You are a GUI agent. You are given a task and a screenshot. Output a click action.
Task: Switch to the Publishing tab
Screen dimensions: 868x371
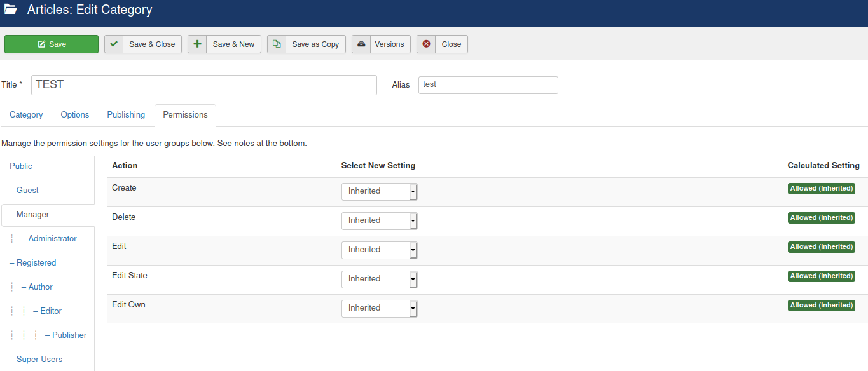[x=126, y=115]
